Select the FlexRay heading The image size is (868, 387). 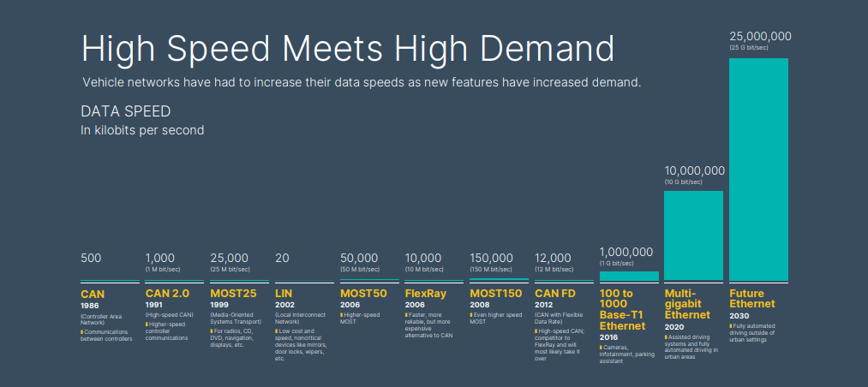426,294
